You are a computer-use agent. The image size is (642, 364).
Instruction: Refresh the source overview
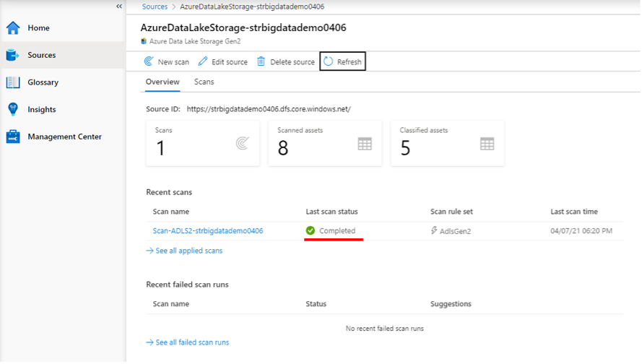tap(343, 61)
